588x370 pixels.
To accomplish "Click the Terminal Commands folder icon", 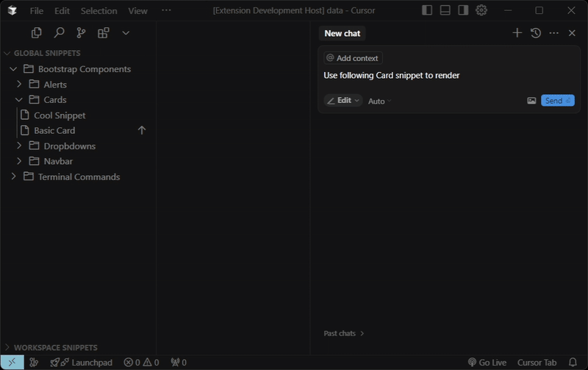I will point(29,177).
